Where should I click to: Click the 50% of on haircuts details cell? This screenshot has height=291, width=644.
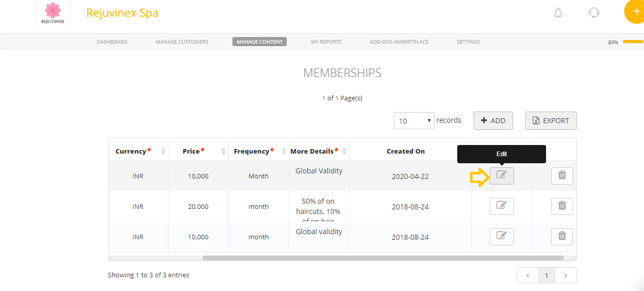click(x=319, y=206)
